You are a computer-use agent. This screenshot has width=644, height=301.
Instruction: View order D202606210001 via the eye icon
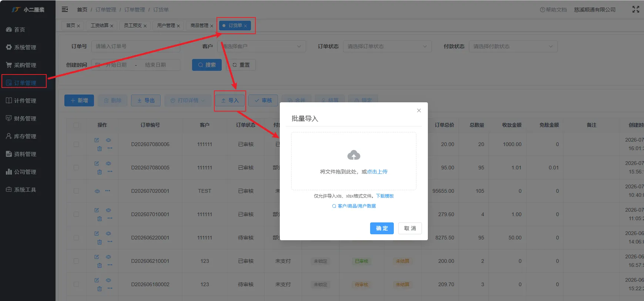tap(108, 257)
